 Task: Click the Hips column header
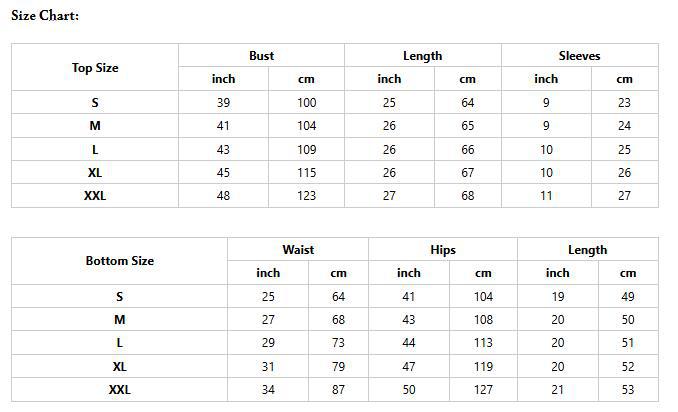tap(442, 250)
